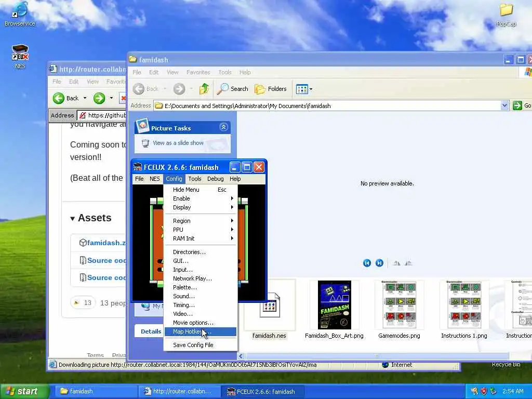Image resolution: width=532 pixels, height=399 pixels.
Task: Open Favorites menu in famidash explorer
Action: (x=198, y=72)
